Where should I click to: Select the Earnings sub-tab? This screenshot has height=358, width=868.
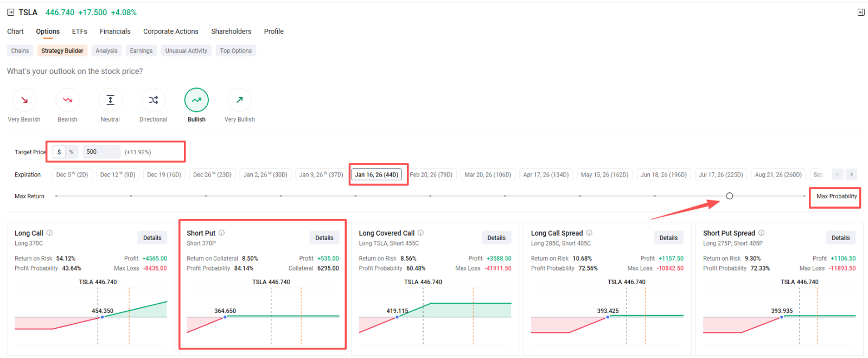point(141,51)
